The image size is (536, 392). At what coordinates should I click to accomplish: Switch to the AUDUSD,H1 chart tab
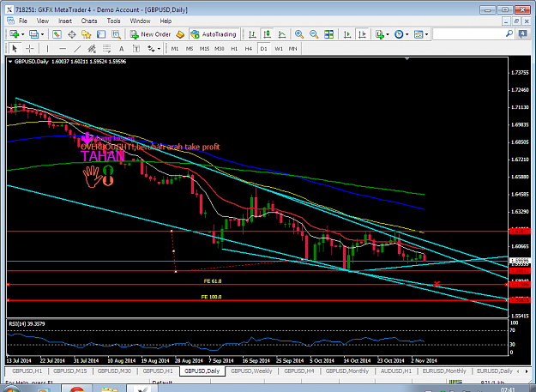pos(396,371)
